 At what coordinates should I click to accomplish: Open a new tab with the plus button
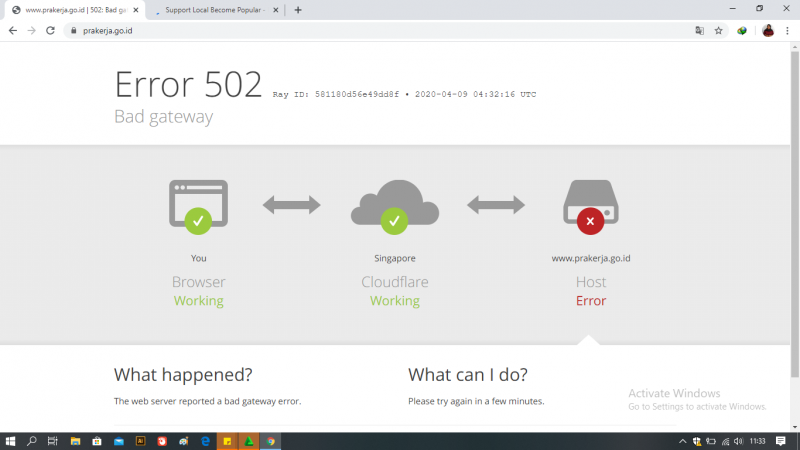[x=298, y=10]
